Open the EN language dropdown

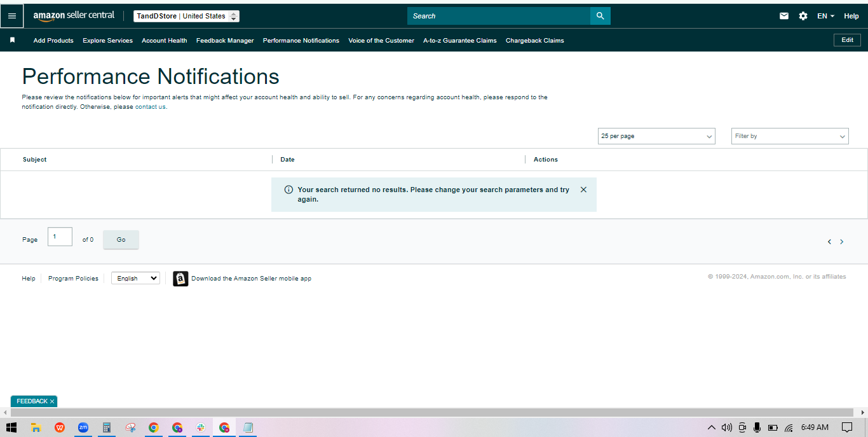(825, 16)
